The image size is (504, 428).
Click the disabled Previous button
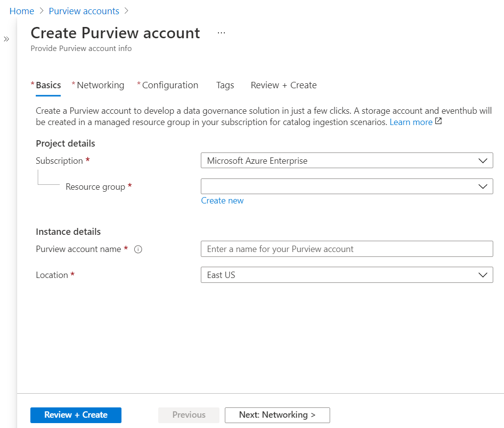point(189,415)
